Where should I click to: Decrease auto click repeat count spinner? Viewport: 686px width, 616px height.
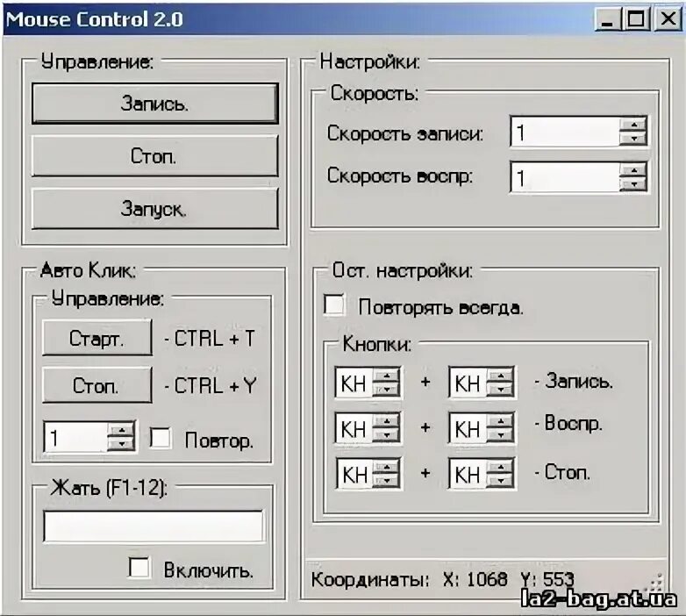click(x=121, y=443)
